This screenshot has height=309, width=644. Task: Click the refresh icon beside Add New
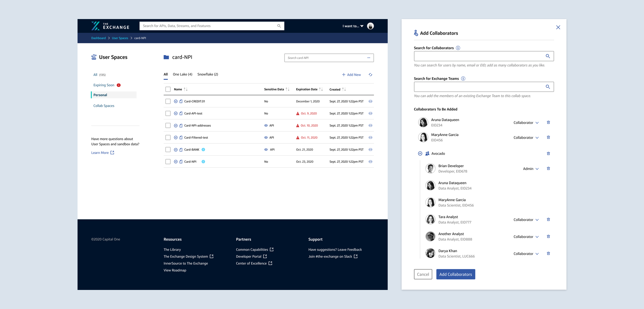click(370, 75)
